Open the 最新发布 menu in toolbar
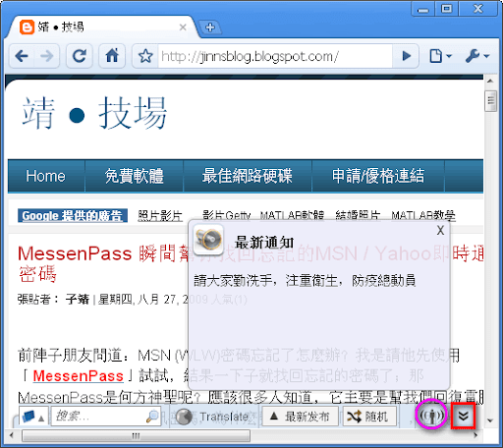Viewport: 503px width, 448px height. point(300,417)
